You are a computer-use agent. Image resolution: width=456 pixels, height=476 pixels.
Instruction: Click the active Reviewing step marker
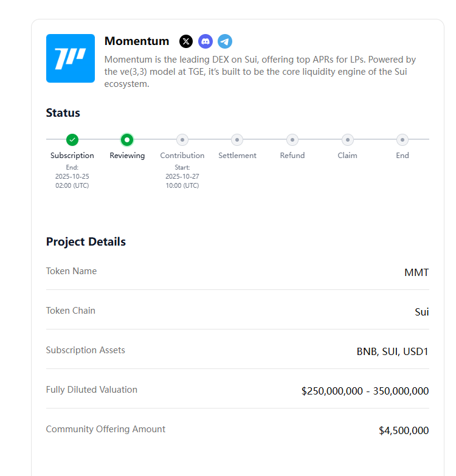click(x=127, y=140)
